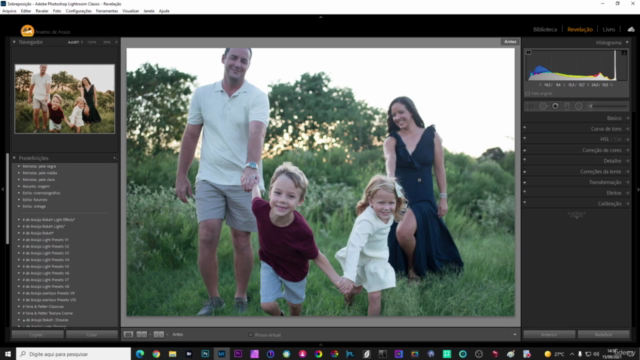
Task: Expand the Básico panel
Action: (x=627, y=118)
